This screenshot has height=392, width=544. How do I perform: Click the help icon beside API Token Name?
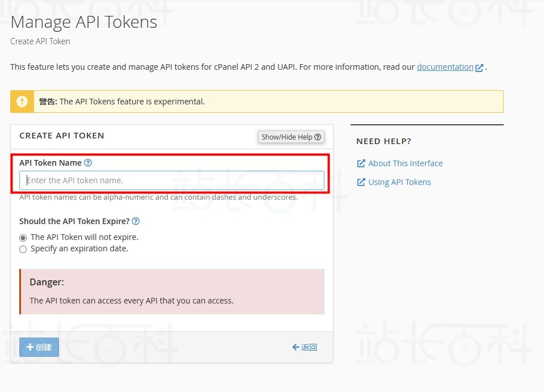pyautogui.click(x=88, y=163)
